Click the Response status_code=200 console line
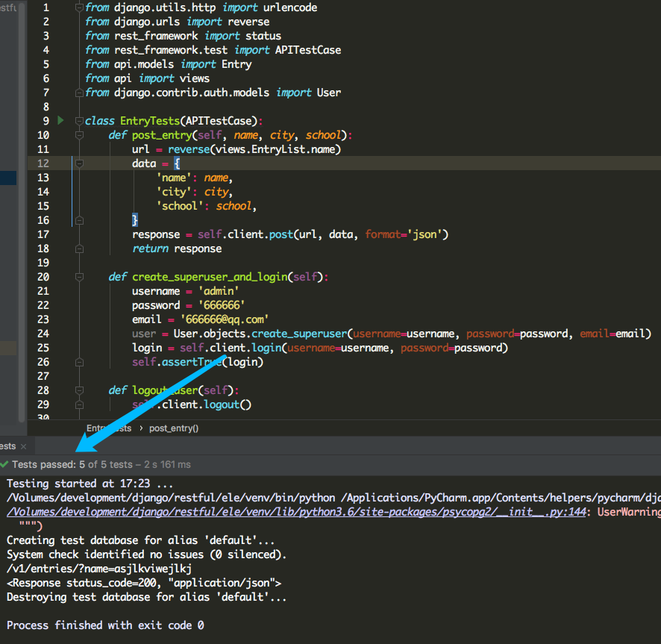 144,583
